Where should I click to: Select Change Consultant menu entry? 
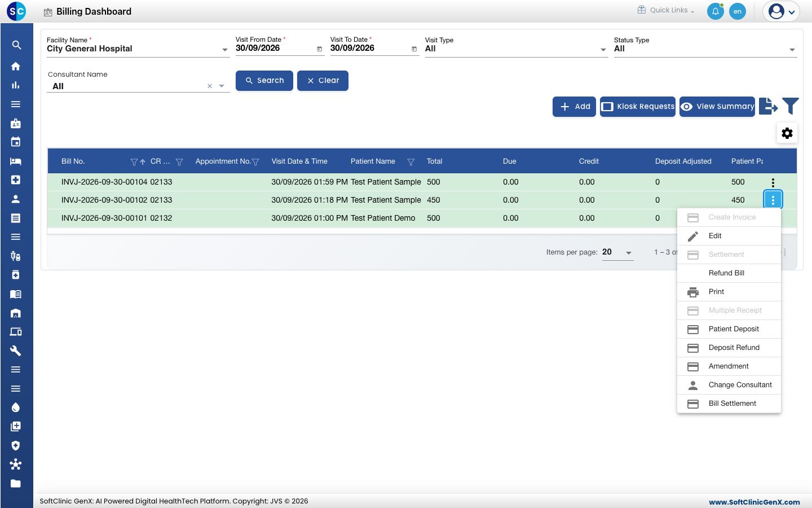[x=729, y=385]
